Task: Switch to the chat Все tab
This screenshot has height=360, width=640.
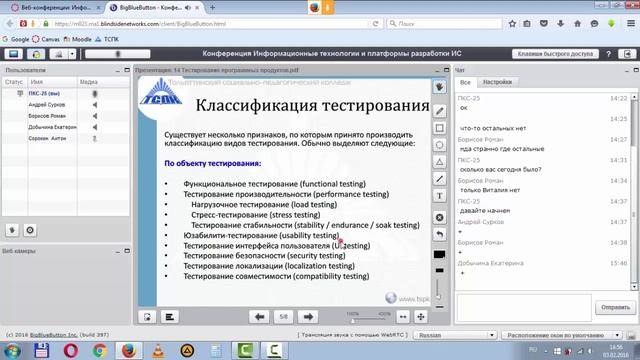Action: [465, 82]
